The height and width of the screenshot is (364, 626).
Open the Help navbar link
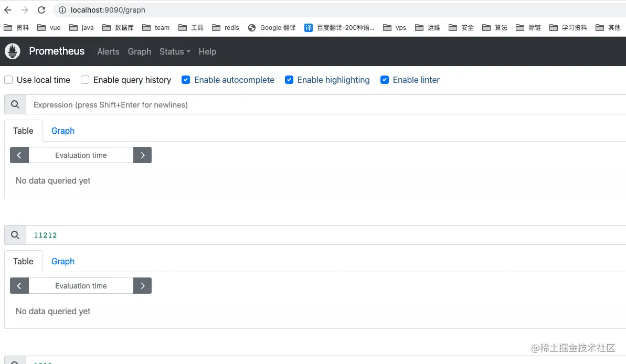[207, 51]
